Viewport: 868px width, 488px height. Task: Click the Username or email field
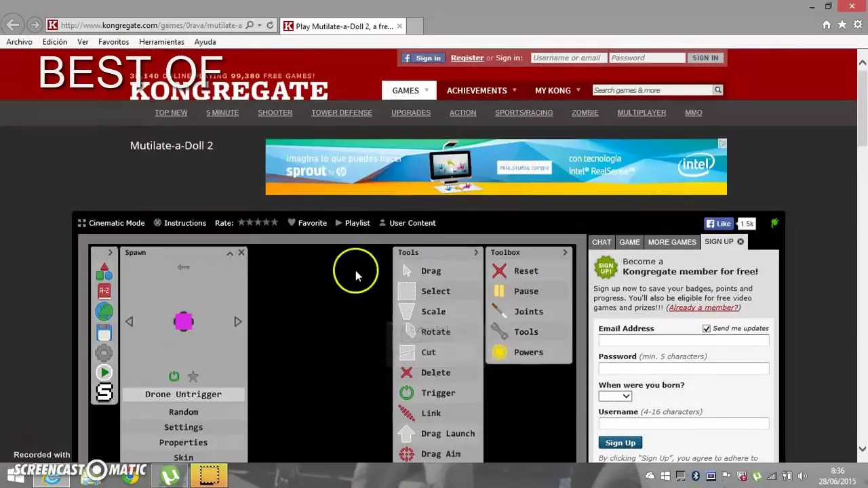[x=569, y=58]
